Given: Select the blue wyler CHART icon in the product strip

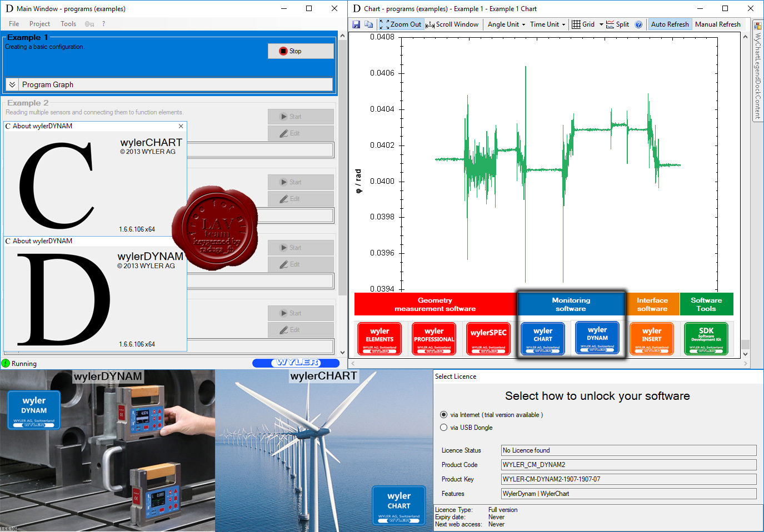Looking at the screenshot, I should coord(543,338).
